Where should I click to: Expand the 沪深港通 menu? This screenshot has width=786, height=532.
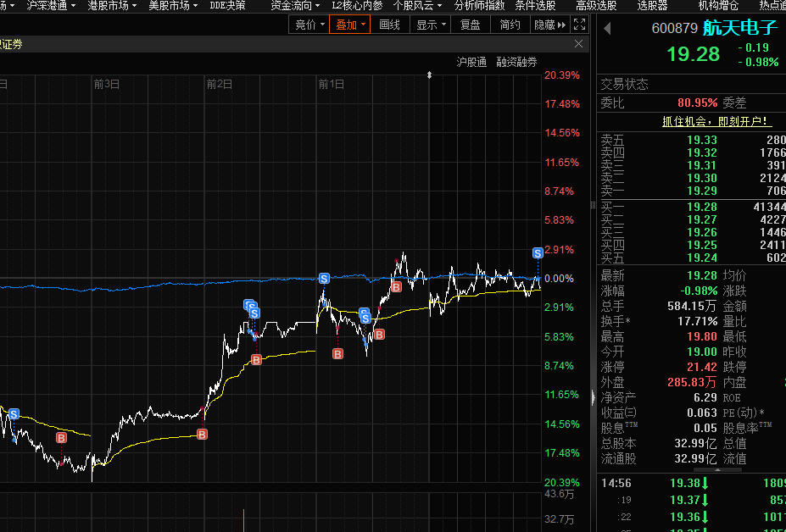tap(51, 6)
